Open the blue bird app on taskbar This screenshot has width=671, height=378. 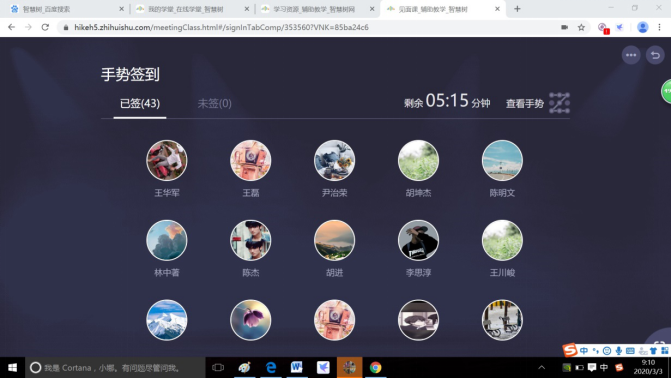click(x=323, y=368)
